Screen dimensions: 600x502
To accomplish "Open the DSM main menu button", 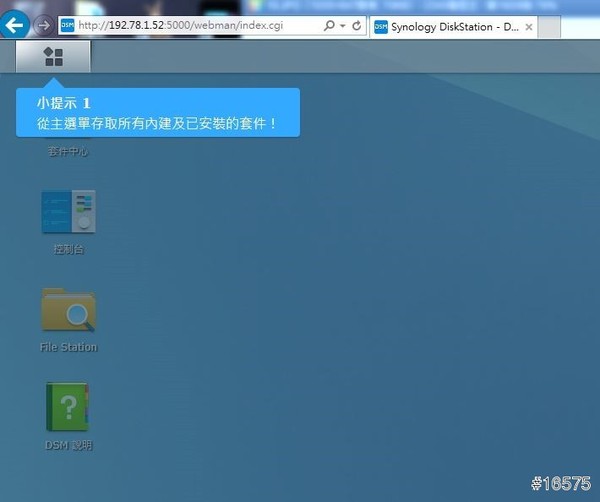I will (53, 57).
